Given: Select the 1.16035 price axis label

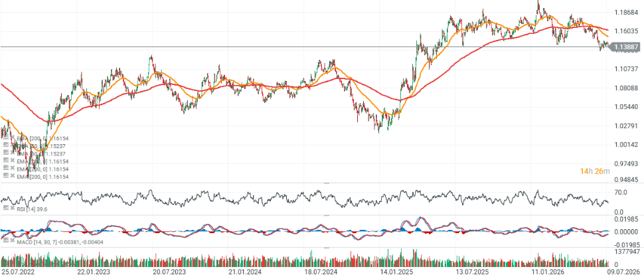Looking at the screenshot, I should pyautogui.click(x=626, y=31).
